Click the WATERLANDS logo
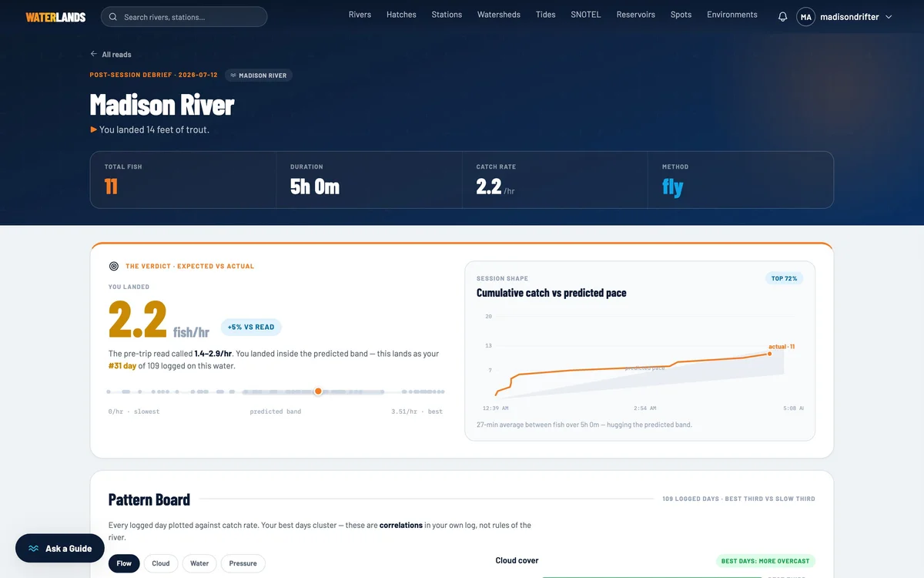Viewport: 924px width, 578px height. [x=55, y=17]
